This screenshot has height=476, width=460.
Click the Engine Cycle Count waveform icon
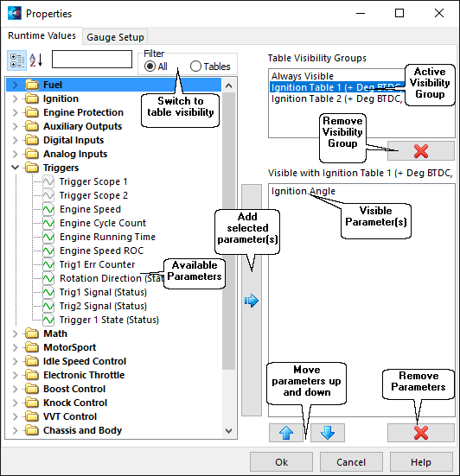point(48,223)
